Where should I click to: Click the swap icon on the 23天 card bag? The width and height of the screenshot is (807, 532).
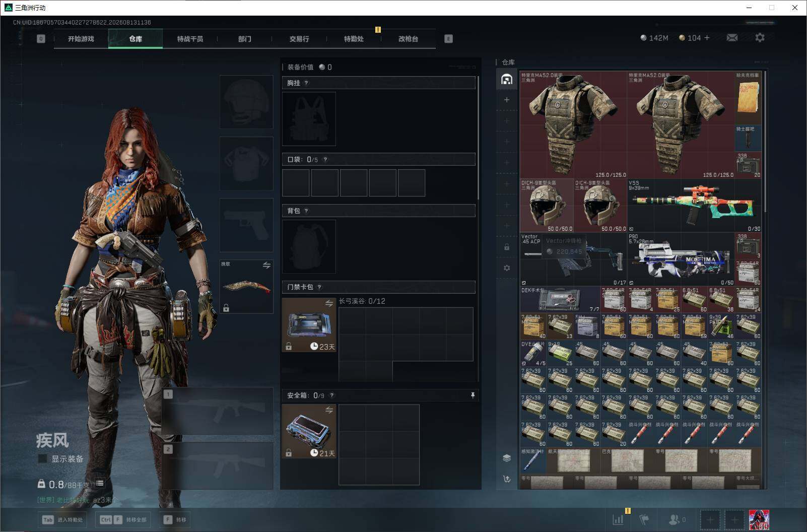tap(329, 303)
